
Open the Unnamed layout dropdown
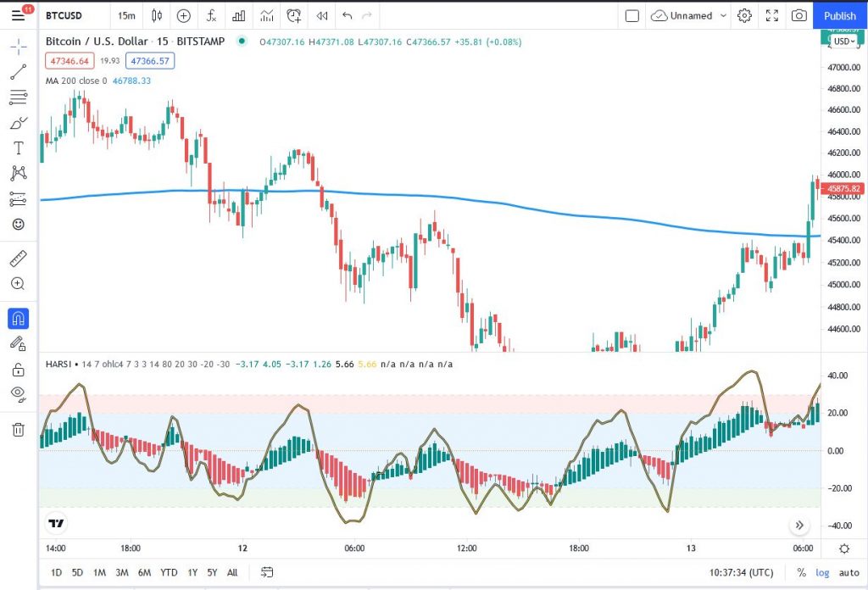(x=690, y=15)
